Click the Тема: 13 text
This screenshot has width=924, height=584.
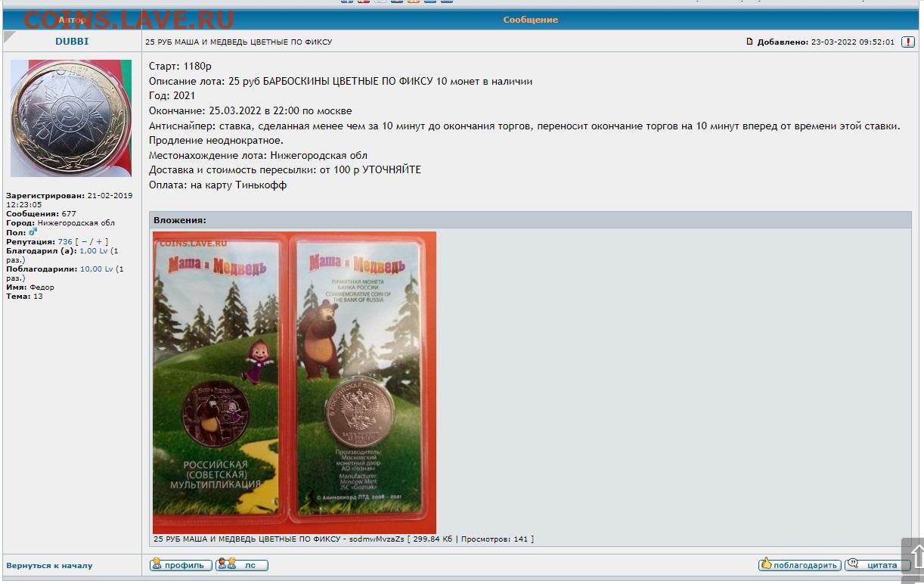24,297
